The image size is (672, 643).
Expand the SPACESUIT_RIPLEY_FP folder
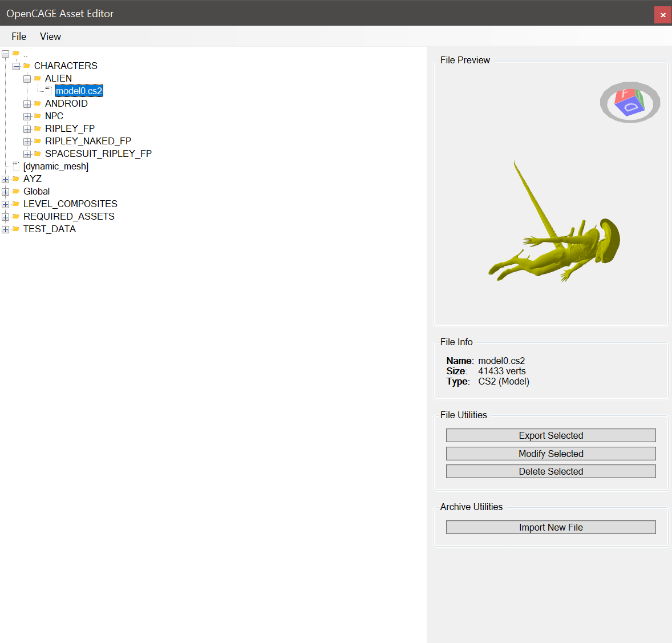(x=27, y=154)
